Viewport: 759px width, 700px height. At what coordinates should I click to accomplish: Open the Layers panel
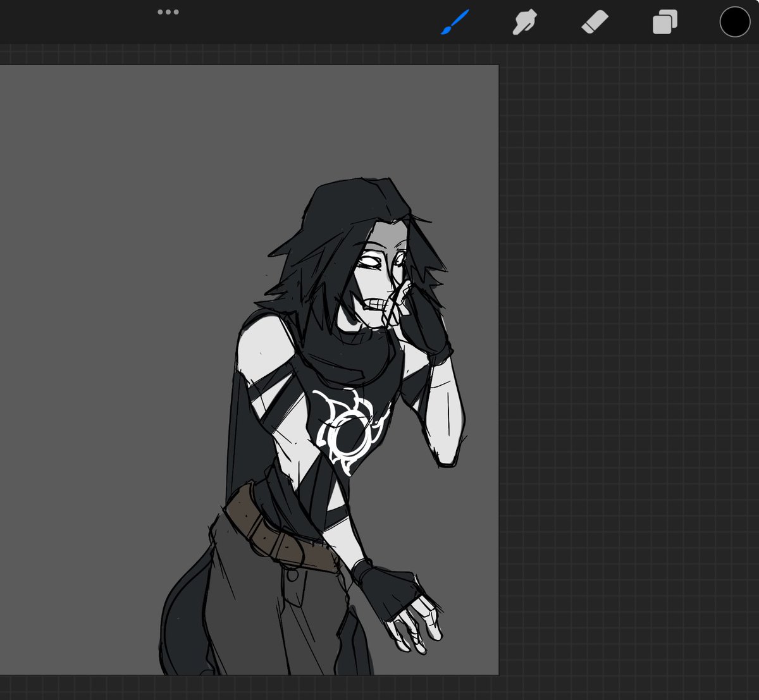[665, 22]
